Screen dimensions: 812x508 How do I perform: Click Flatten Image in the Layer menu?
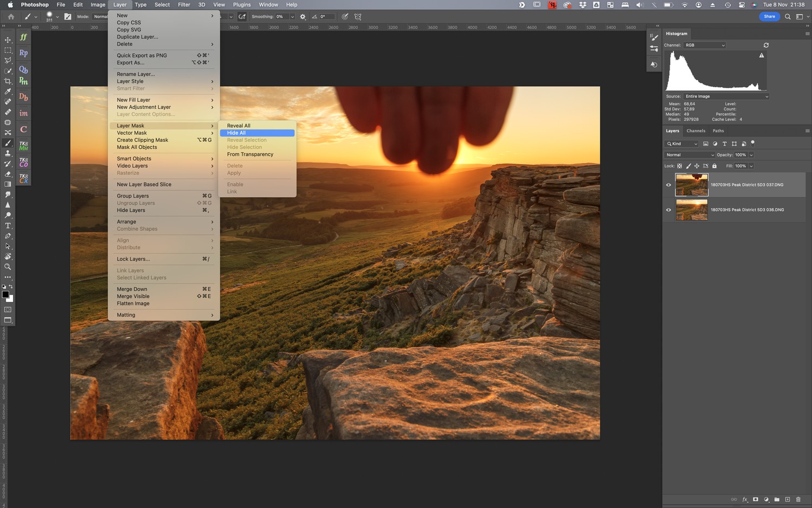[x=133, y=303]
